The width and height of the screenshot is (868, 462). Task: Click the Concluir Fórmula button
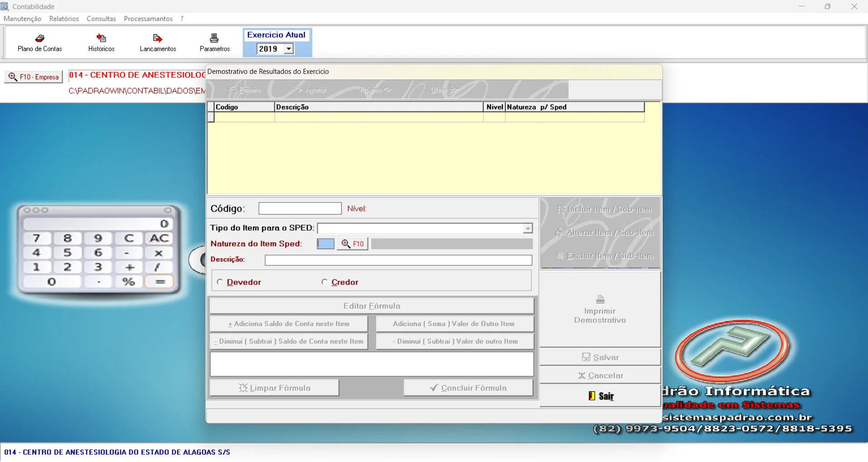(468, 388)
